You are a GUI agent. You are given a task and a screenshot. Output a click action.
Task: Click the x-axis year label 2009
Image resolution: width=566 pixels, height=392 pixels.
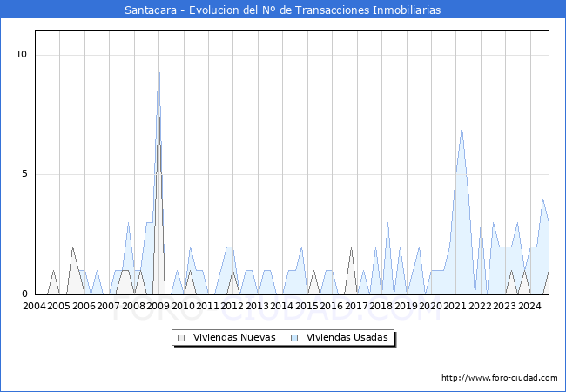(x=158, y=306)
